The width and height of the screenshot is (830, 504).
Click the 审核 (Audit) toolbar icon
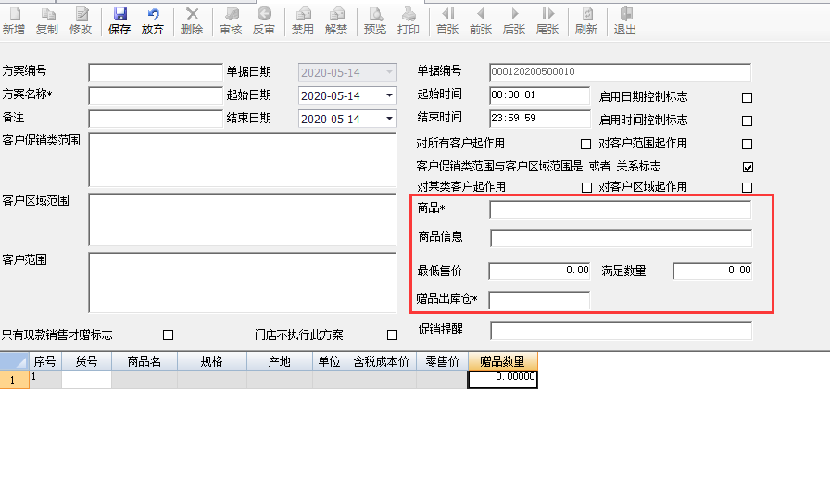tap(231, 21)
